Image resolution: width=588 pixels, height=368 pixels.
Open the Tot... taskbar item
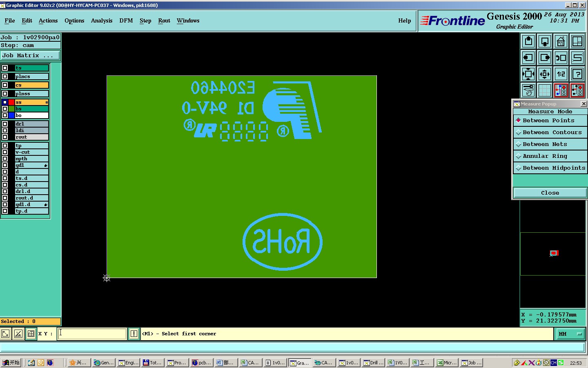[x=152, y=363]
